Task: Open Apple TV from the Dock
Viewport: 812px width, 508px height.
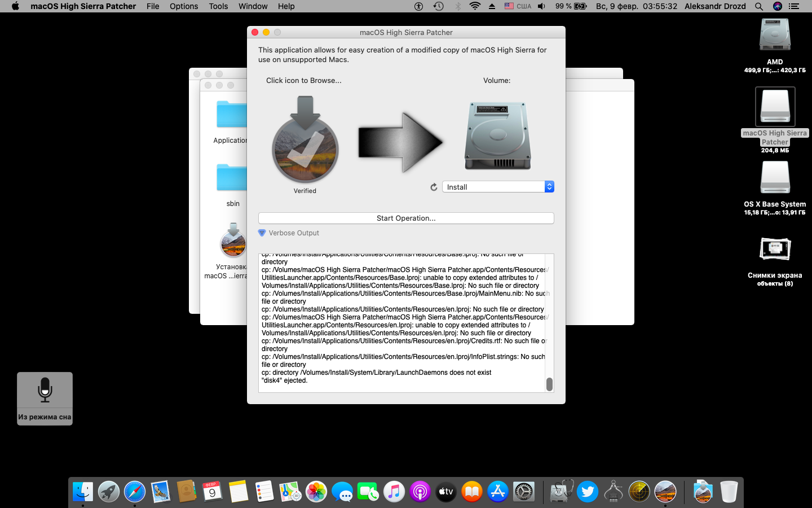Action: click(x=446, y=492)
